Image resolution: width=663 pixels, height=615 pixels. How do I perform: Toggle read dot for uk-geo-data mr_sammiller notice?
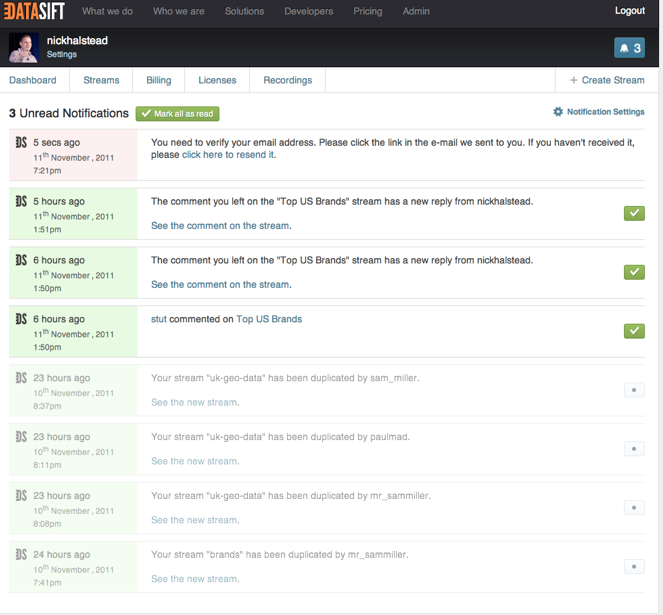coord(634,508)
